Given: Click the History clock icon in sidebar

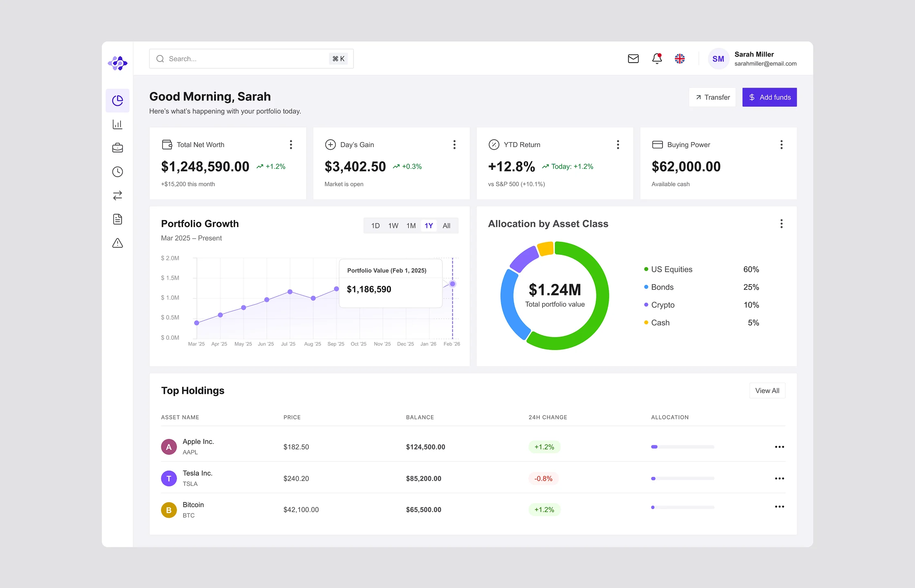Looking at the screenshot, I should pos(117,171).
